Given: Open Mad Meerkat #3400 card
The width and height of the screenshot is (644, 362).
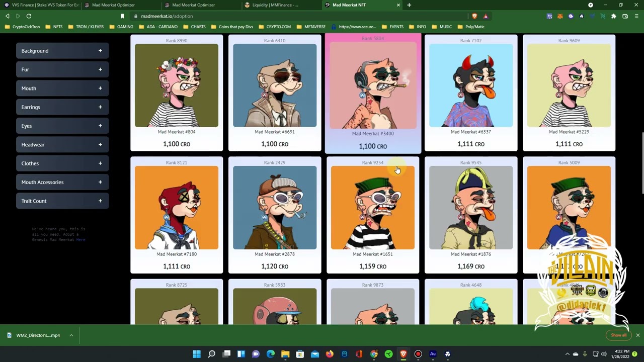Looking at the screenshot, I should (373, 93).
